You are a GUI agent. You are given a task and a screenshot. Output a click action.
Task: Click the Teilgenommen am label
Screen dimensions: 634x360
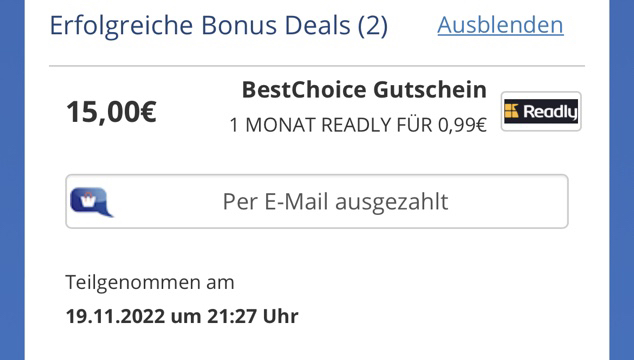(150, 282)
